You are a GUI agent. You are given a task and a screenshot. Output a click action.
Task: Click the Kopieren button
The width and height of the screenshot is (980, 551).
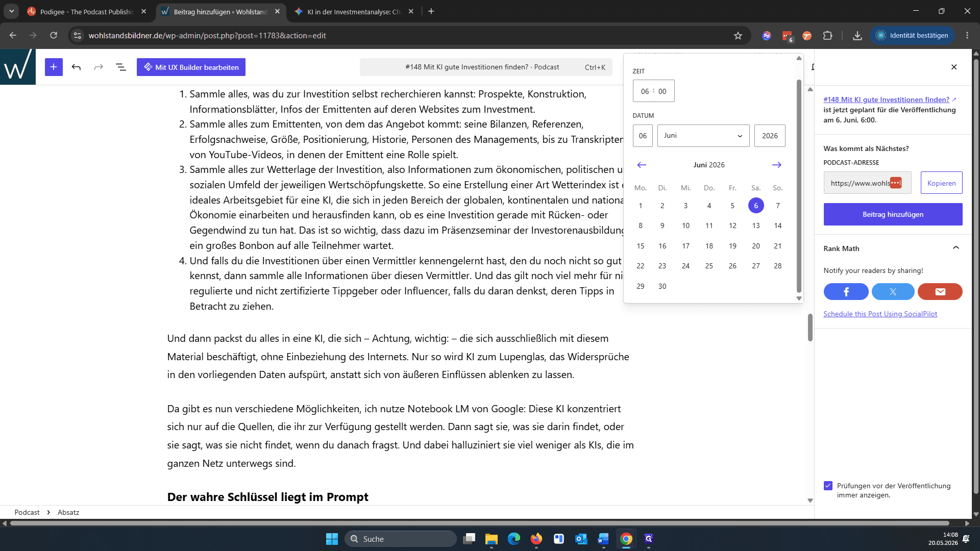(941, 183)
